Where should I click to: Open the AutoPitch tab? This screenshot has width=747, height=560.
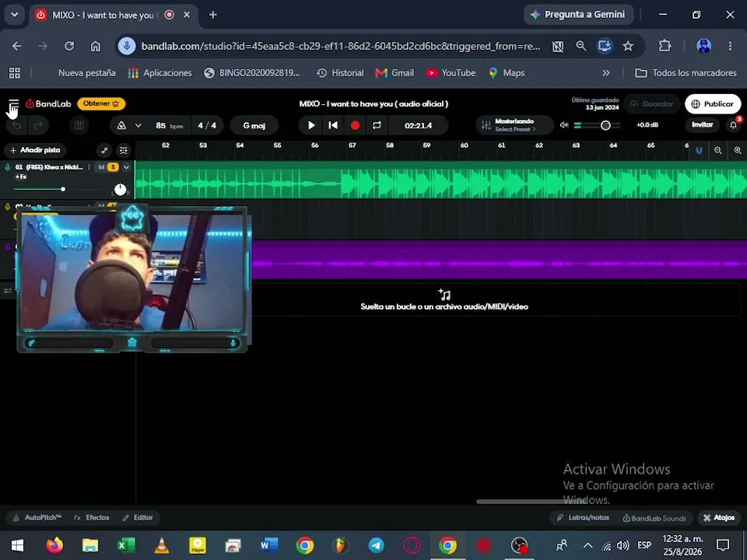tap(37, 518)
